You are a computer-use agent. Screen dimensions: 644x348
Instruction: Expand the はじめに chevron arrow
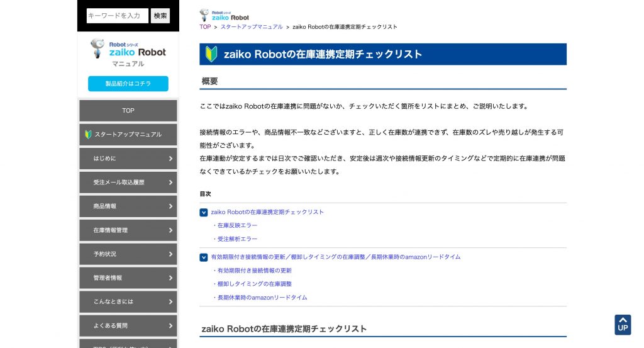pos(170,158)
